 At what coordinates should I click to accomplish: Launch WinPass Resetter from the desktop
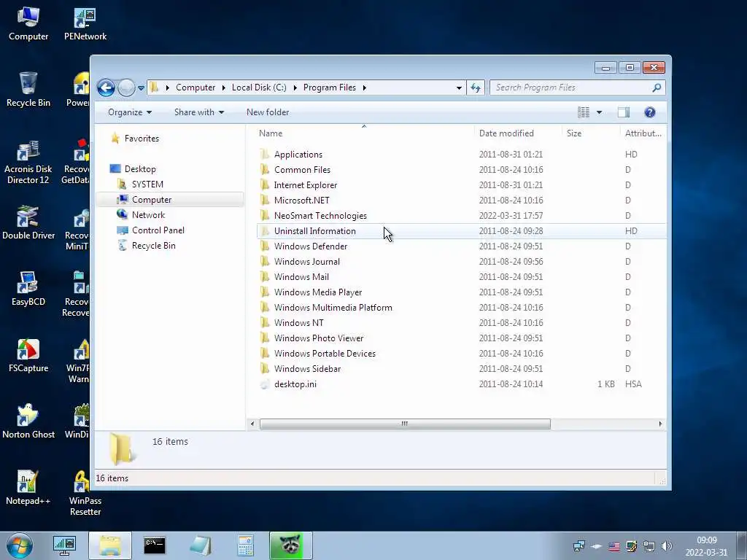(x=85, y=493)
